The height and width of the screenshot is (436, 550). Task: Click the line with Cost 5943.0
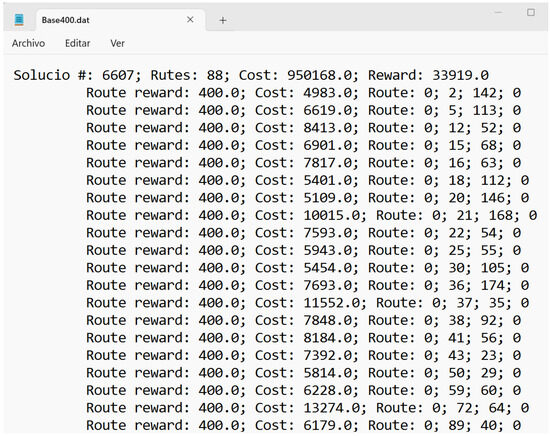point(303,251)
